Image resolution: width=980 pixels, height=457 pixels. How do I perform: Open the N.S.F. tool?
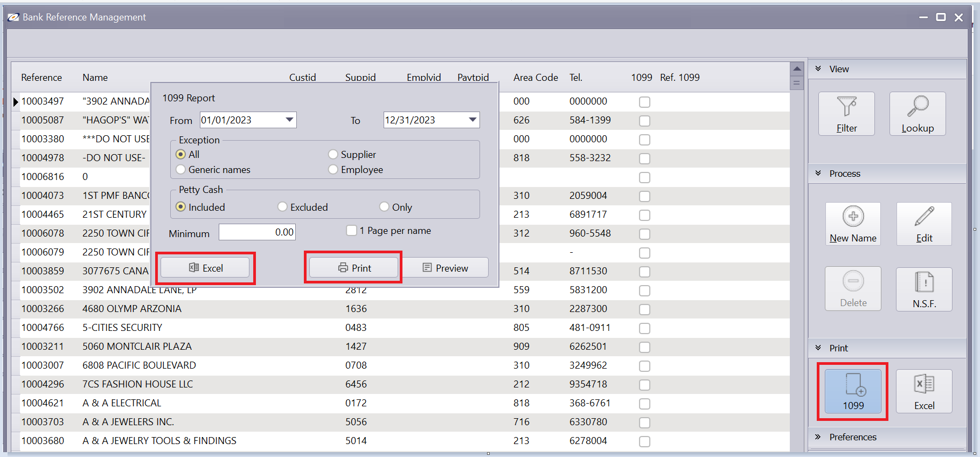(924, 289)
